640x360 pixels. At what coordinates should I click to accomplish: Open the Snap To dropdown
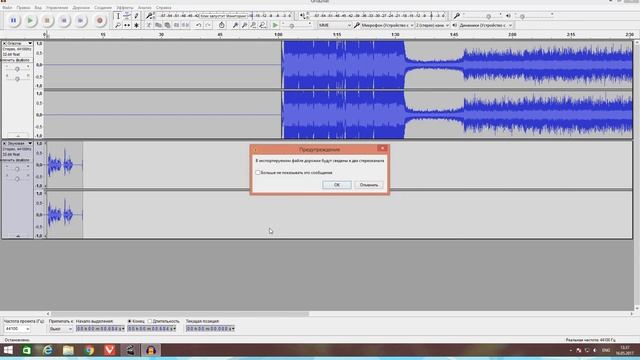pyautogui.click(x=61, y=329)
